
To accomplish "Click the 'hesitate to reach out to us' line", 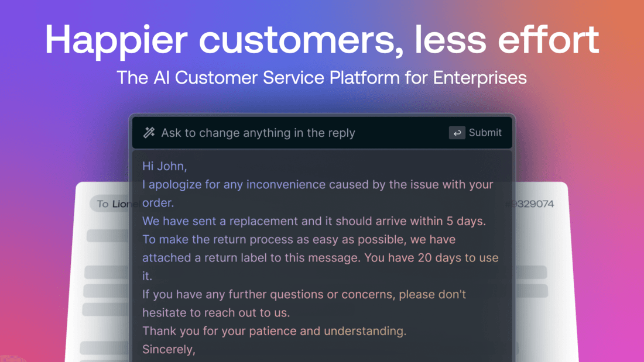I will click(x=216, y=313).
